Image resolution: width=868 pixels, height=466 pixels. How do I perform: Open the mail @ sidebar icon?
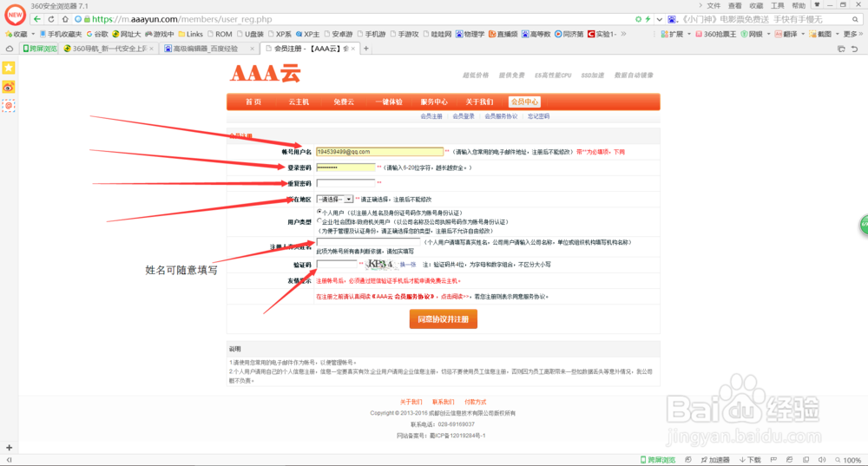click(x=9, y=105)
